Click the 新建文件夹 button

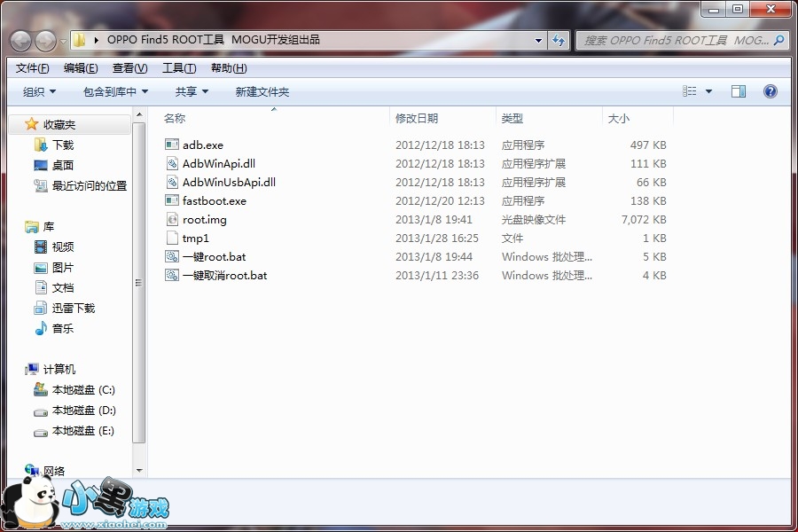pos(262,91)
